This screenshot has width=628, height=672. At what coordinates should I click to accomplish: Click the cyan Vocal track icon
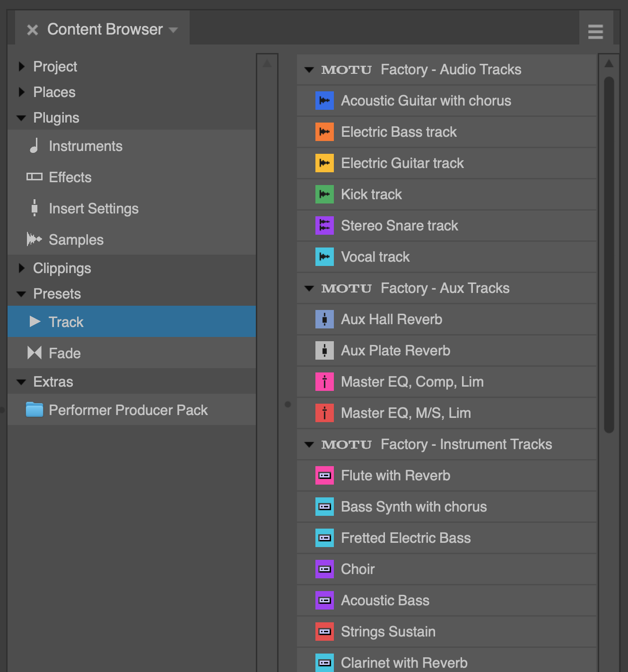pyautogui.click(x=324, y=256)
